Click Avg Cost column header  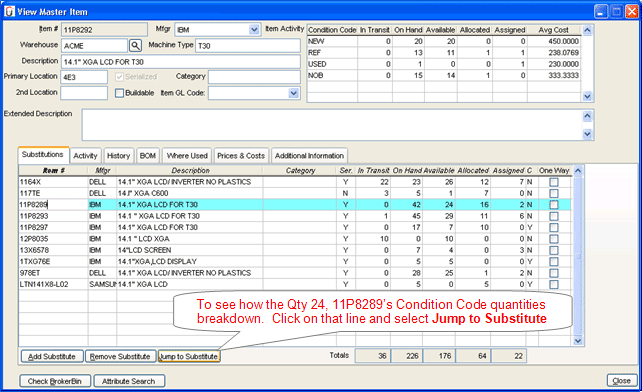pyautogui.click(x=553, y=30)
